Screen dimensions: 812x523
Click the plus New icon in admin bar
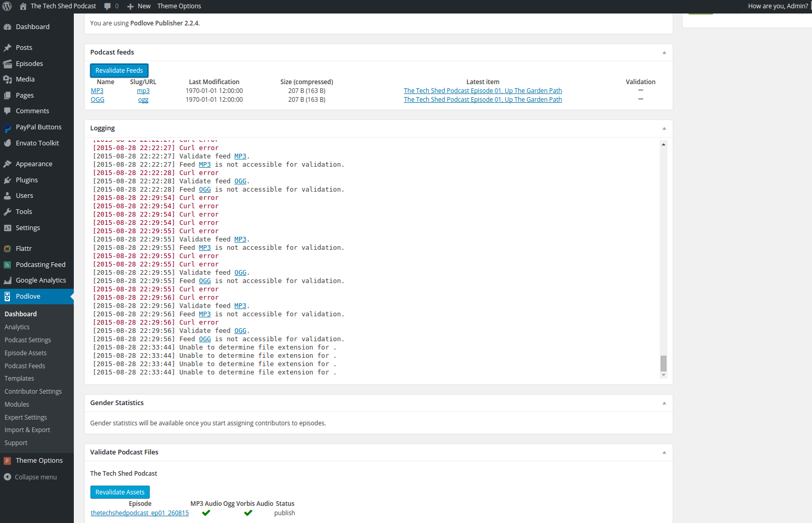pos(130,6)
